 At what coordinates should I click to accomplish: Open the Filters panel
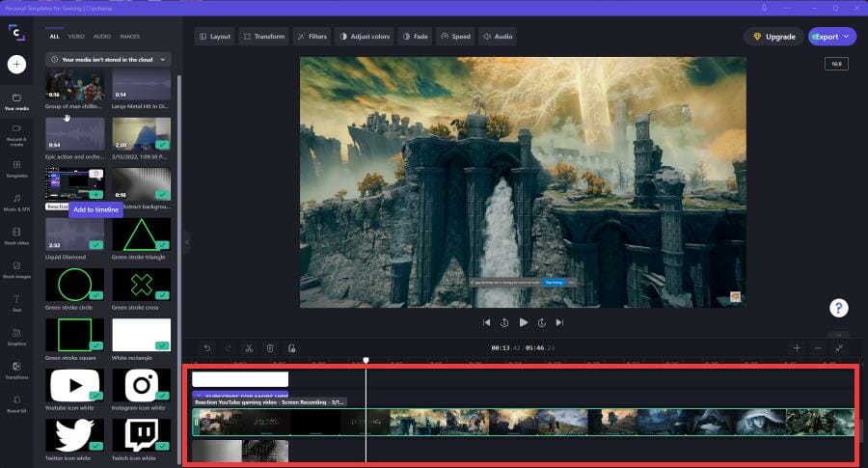click(x=312, y=37)
